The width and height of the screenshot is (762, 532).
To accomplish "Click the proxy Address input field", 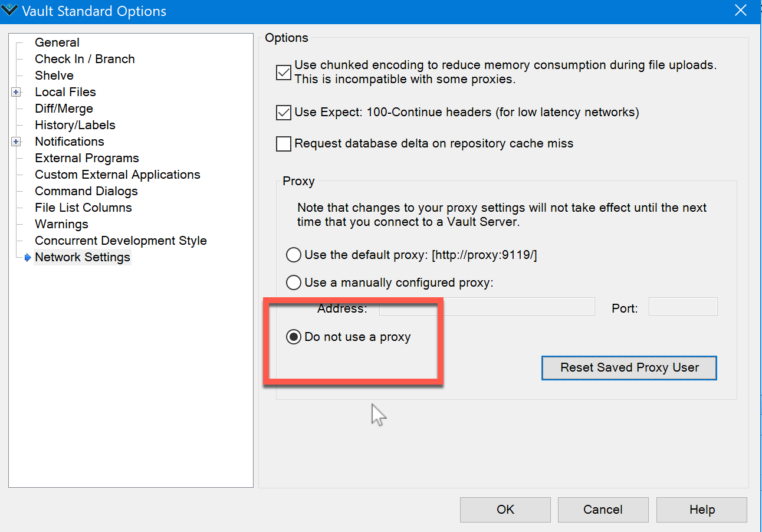I will pos(487,307).
